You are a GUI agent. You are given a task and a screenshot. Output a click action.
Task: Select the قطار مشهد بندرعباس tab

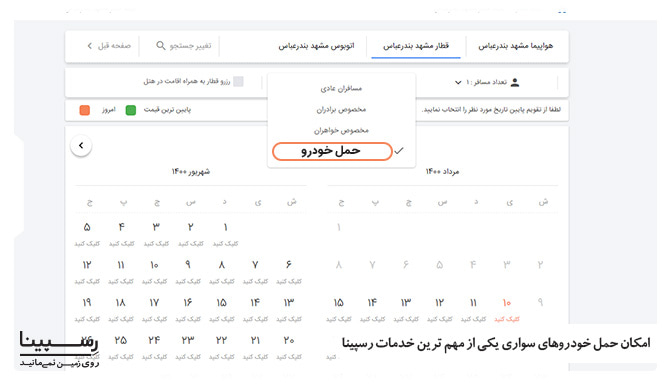(416, 45)
